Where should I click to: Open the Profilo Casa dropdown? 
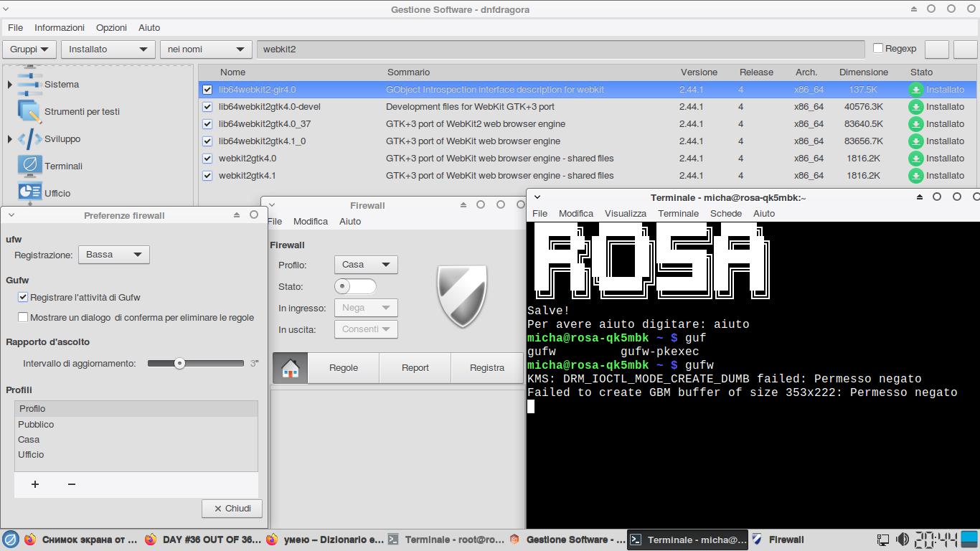(x=366, y=265)
